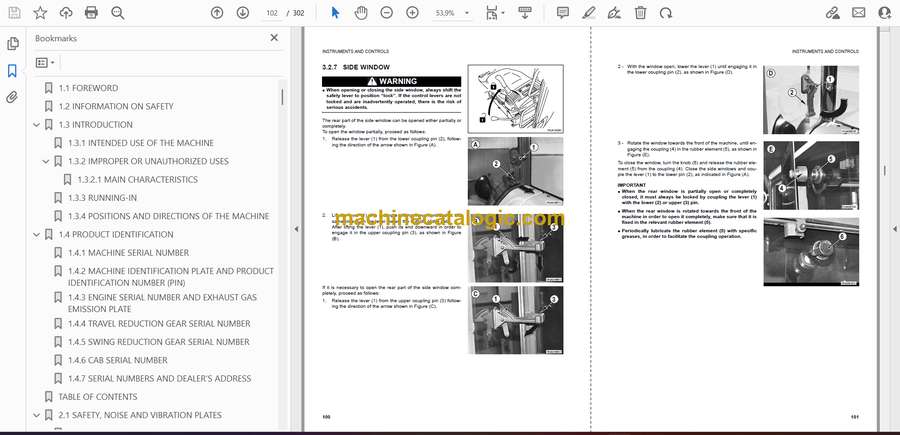Select the hand pan tool

tap(361, 13)
